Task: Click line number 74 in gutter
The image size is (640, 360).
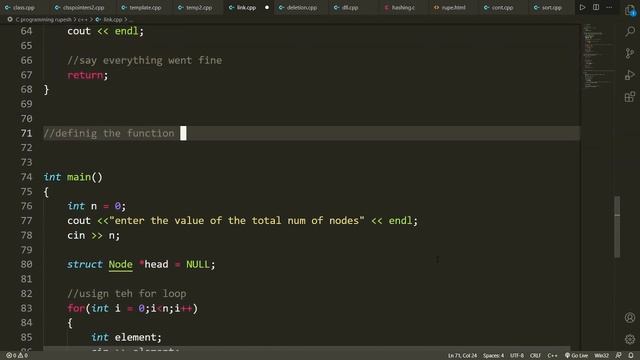Action: (x=26, y=177)
